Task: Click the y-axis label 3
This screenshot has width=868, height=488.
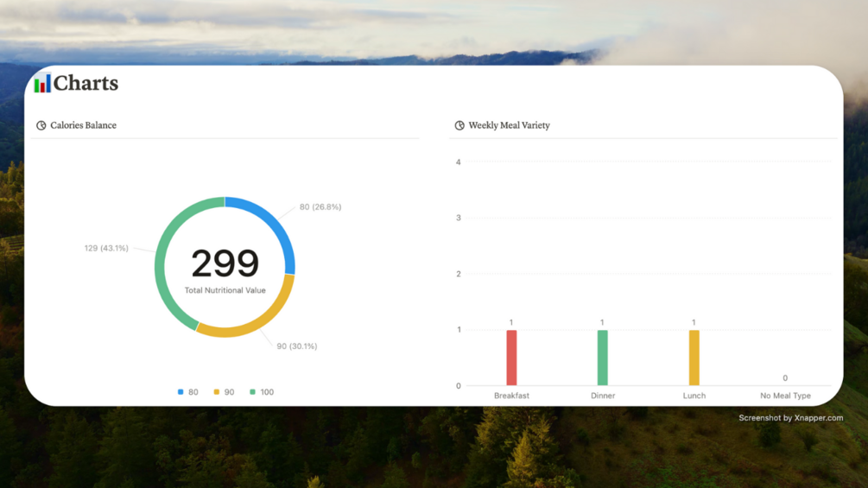Action: click(x=459, y=218)
